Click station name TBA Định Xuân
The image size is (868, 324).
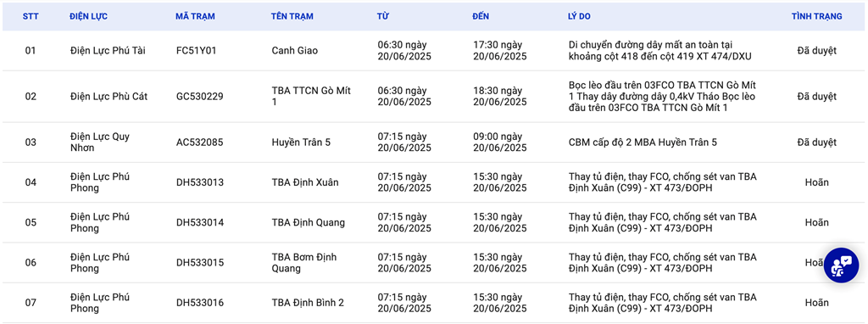click(x=305, y=182)
